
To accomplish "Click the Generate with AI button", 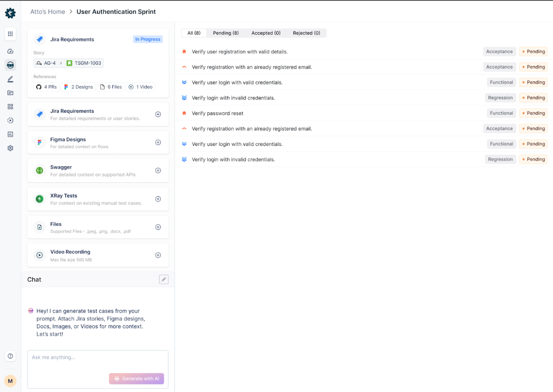I will pos(136,378).
